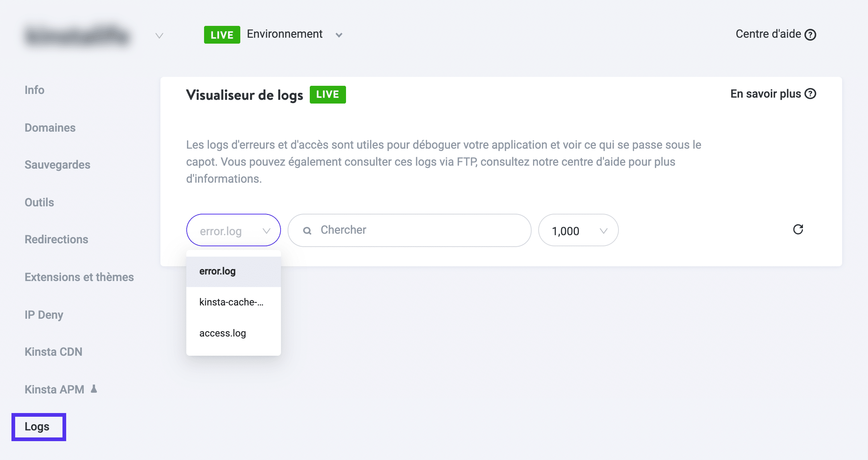Open the Environnement selector chevron
868x460 pixels.
[x=339, y=35]
